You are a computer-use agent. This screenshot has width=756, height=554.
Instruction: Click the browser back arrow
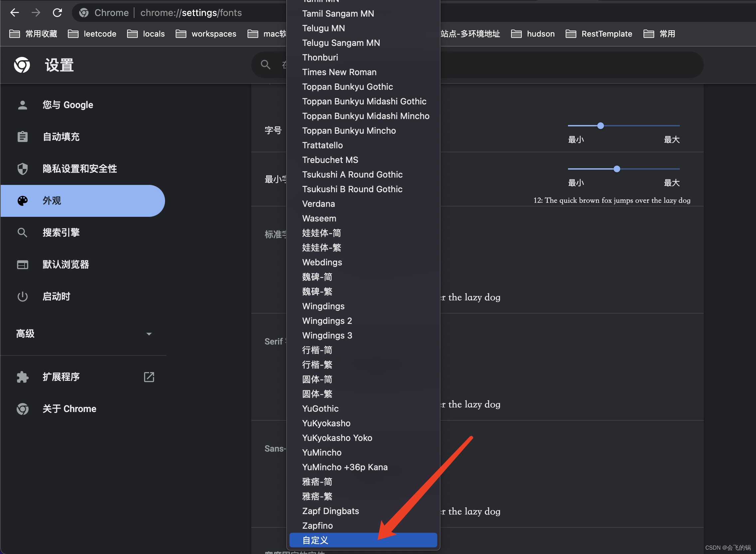tap(14, 13)
